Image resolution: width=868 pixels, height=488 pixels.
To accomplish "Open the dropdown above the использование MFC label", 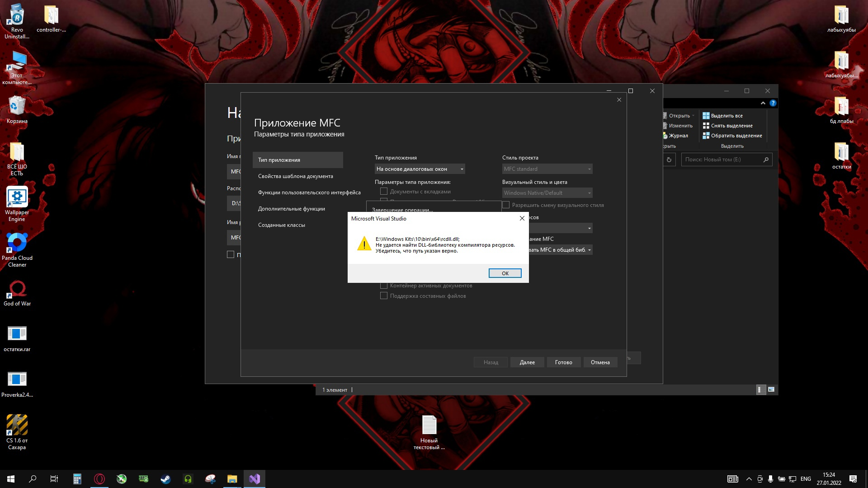I will [x=561, y=228].
